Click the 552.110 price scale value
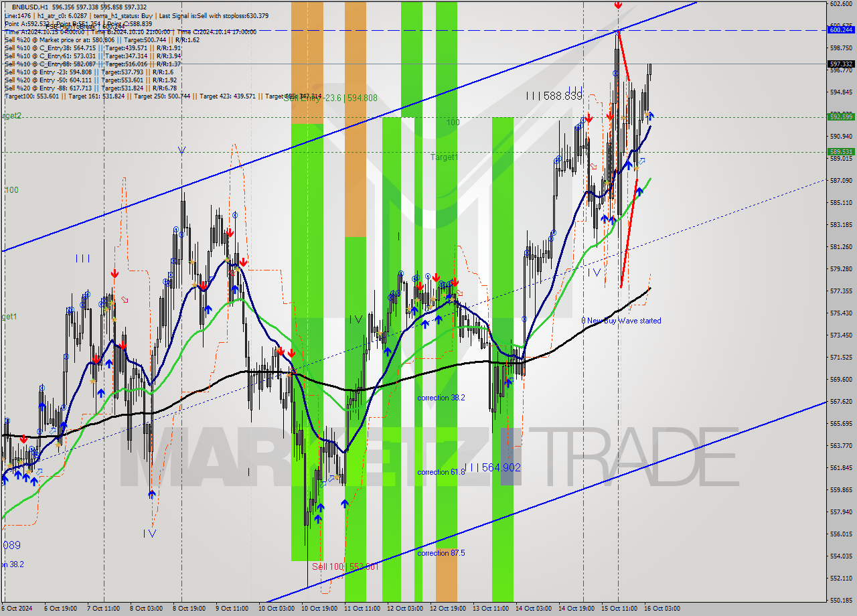 pos(840,579)
